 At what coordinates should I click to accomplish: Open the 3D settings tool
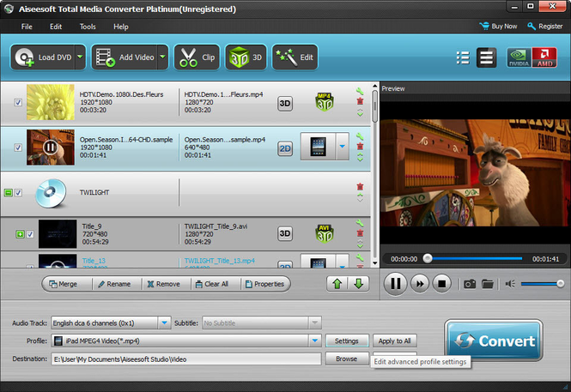(x=246, y=57)
